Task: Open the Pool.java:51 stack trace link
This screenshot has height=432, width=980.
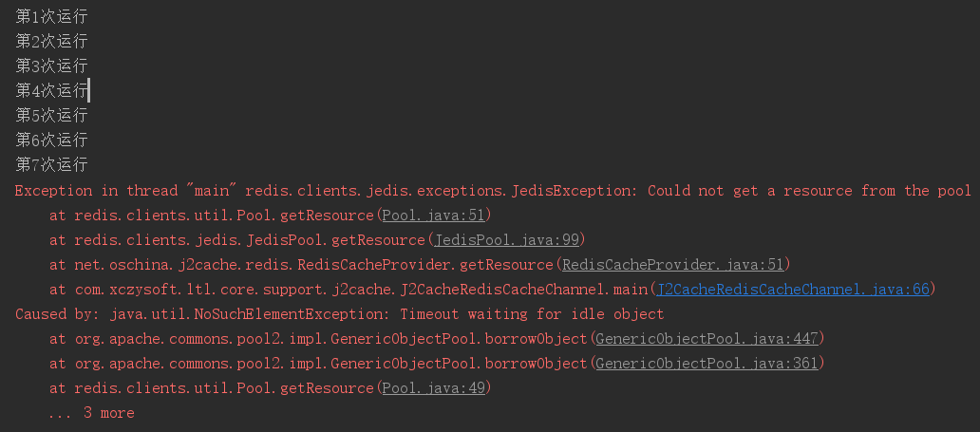Action: coord(433,216)
